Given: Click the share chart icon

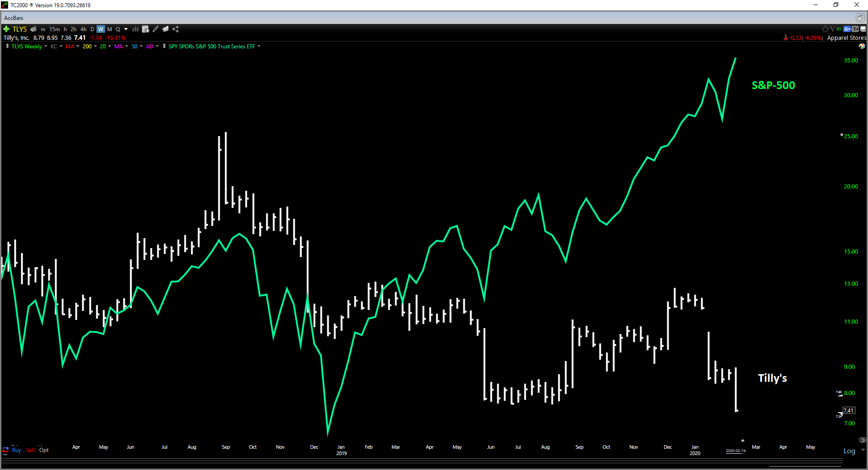Looking at the screenshot, I should click(176, 29).
